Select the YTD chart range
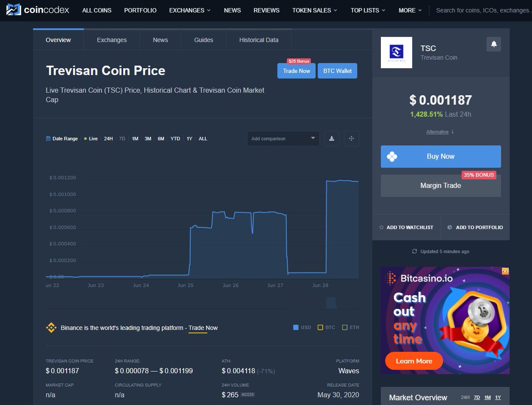Viewport: 532px width, 405px height. pyautogui.click(x=176, y=139)
